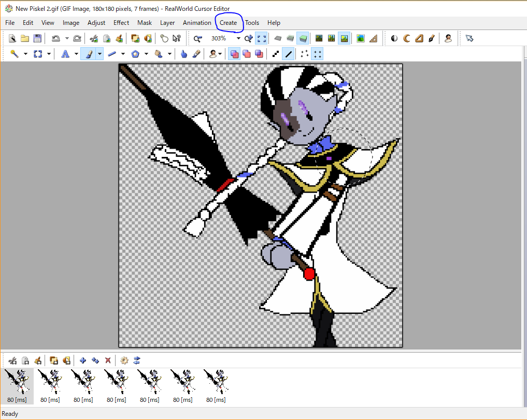
Task: Undo the last action
Action: [55, 38]
